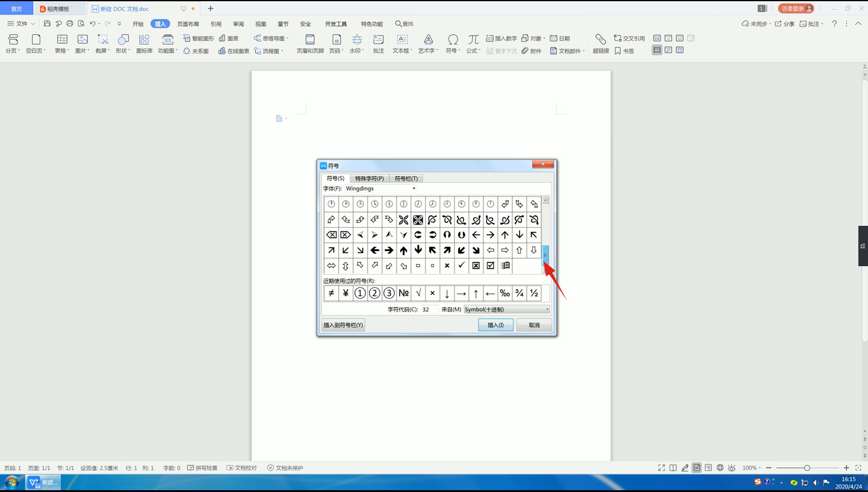Expand the 字体 Wingdings font dropdown

click(414, 188)
